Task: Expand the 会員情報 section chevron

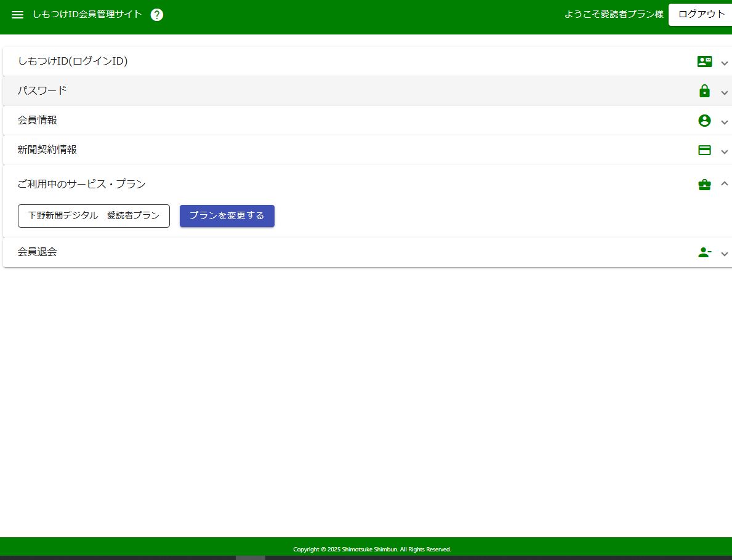Action: 725,122
